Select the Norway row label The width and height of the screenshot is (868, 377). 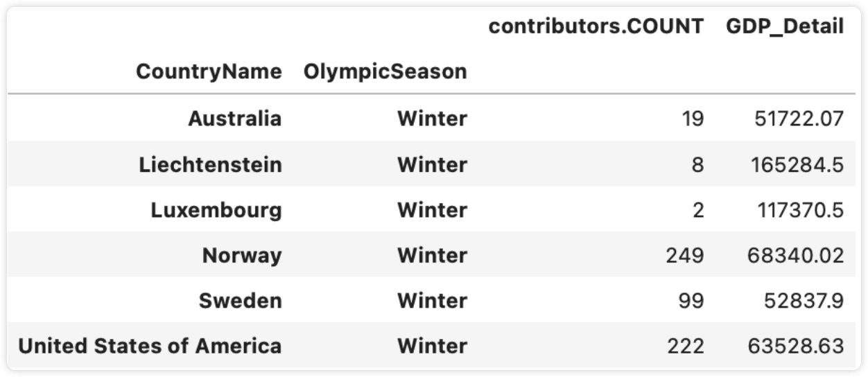coord(242,256)
